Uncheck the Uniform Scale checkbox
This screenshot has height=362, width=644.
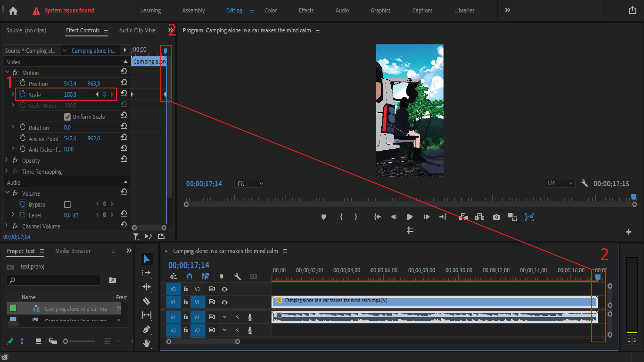[x=67, y=117]
